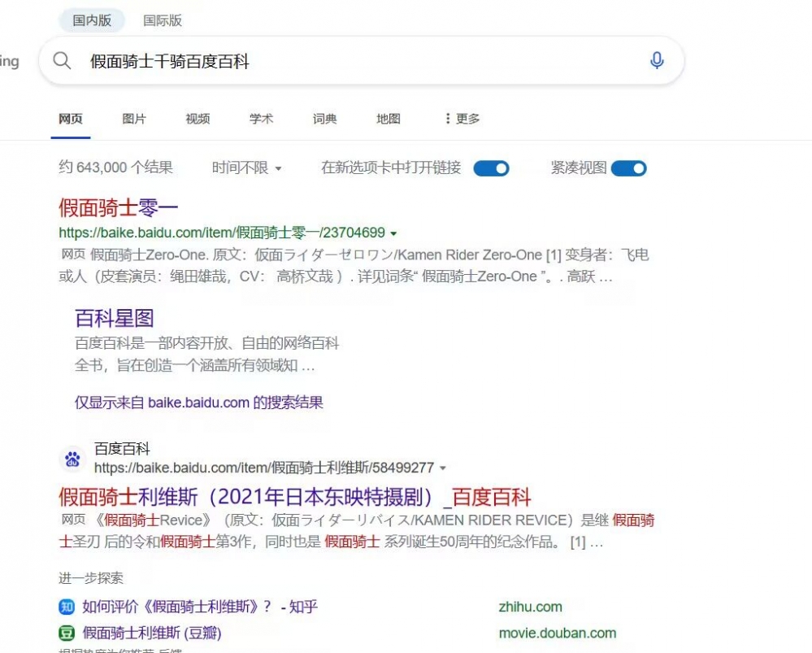Toggle 在新选项卡中打开链接 switch
The image size is (812, 653).
click(492, 168)
